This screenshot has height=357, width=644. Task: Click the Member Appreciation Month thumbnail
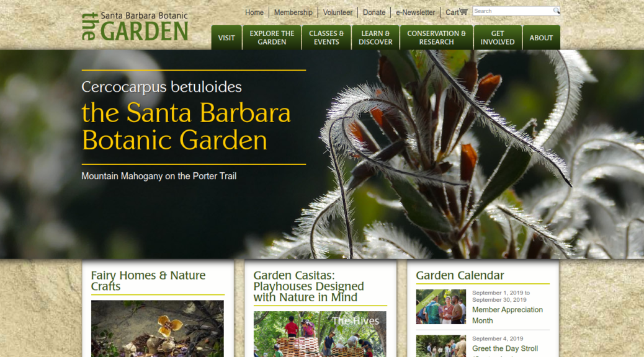pyautogui.click(x=441, y=307)
